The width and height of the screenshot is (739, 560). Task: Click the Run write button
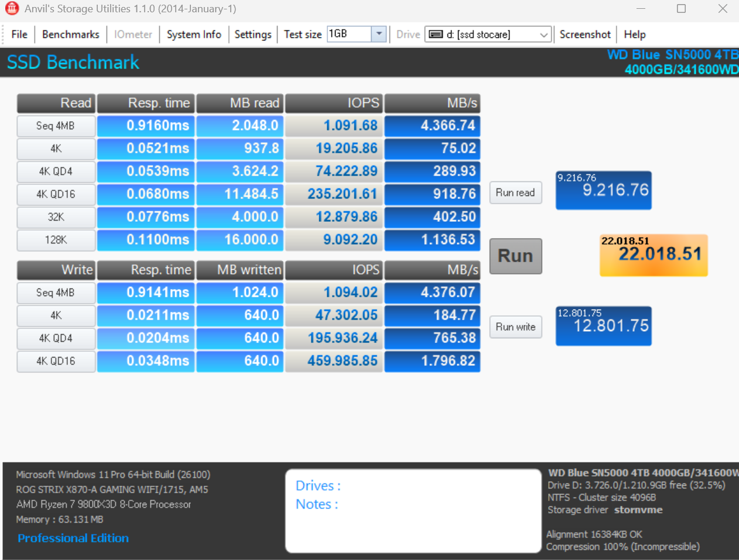point(515,327)
